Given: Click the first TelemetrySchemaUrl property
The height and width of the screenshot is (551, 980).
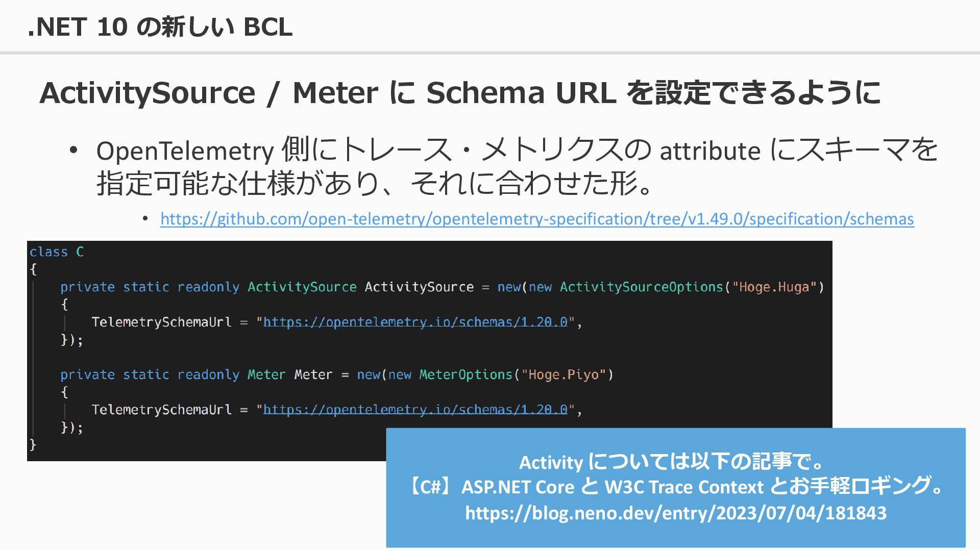Looking at the screenshot, I should pyautogui.click(x=162, y=322).
